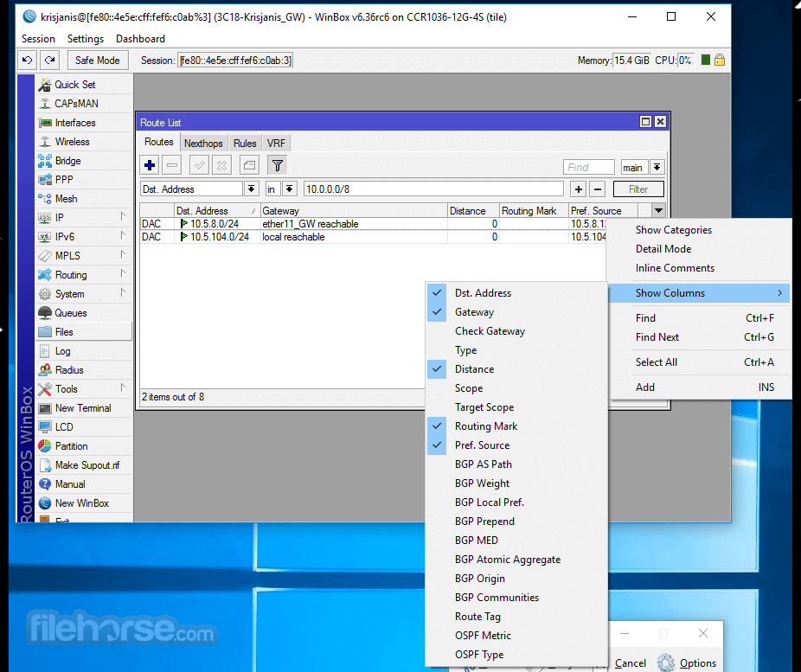The width and height of the screenshot is (801, 672).
Task: Click the undo arrow icon
Action: click(x=28, y=61)
